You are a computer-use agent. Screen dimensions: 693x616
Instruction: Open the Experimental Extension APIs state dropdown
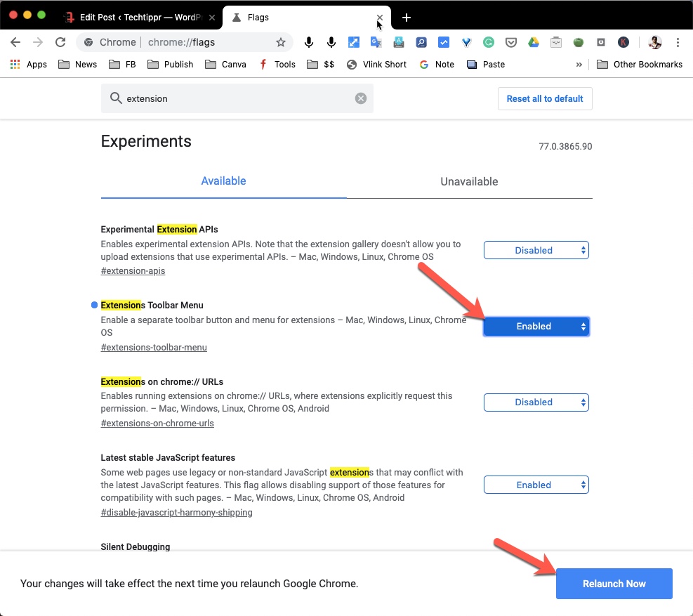click(536, 250)
